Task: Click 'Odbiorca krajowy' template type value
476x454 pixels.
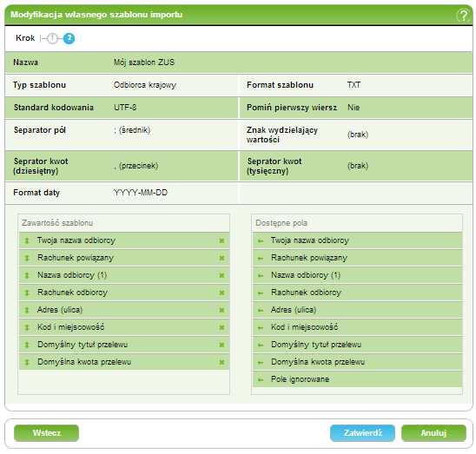Action: (145, 85)
